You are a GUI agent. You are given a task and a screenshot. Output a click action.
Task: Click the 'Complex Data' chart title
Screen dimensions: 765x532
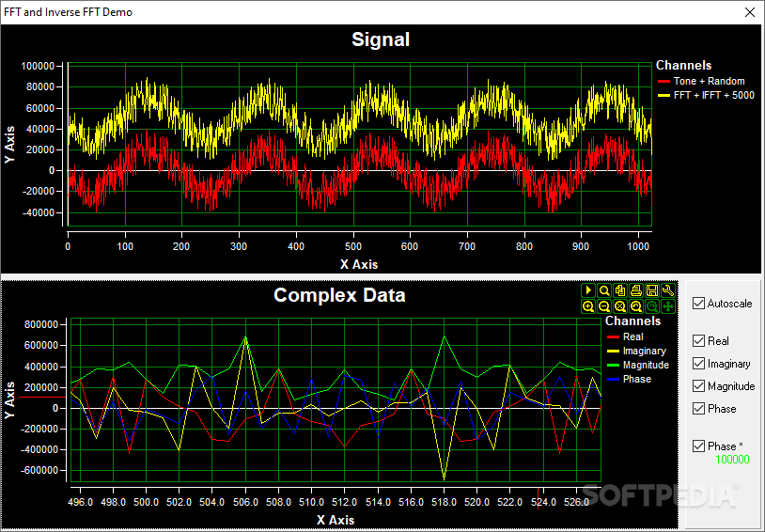(339, 295)
